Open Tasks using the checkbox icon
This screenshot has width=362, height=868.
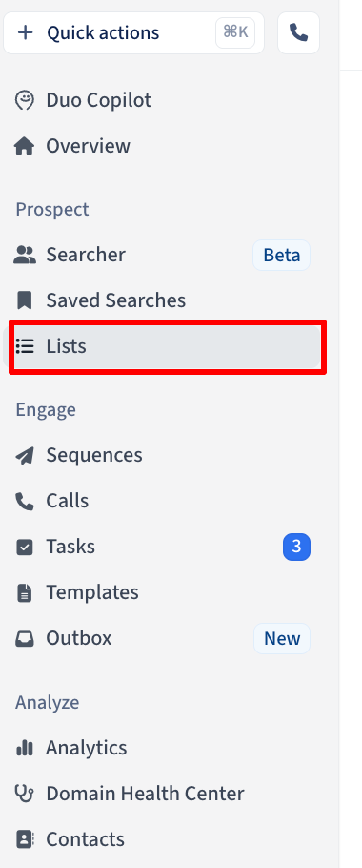25,548
